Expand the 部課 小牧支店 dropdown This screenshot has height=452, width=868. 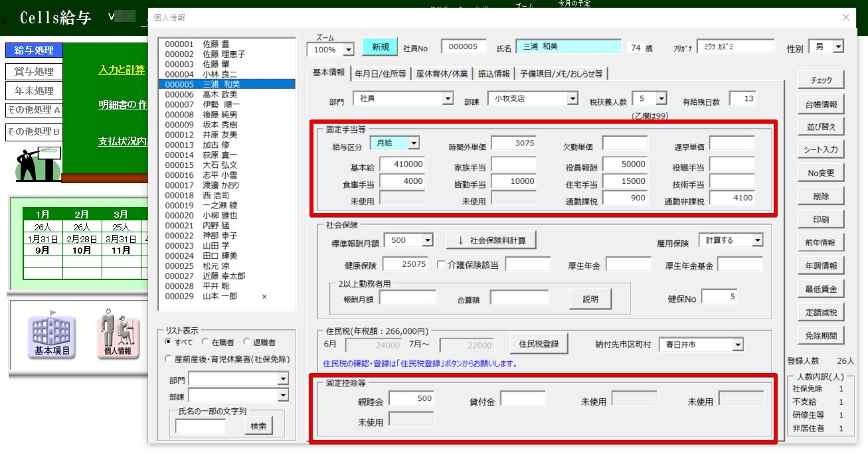tap(572, 99)
